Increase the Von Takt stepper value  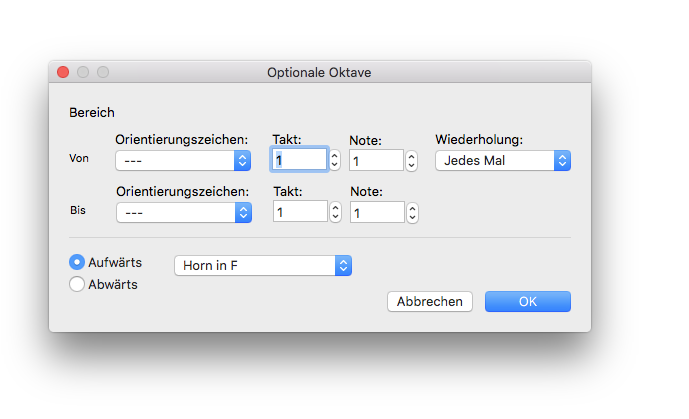(335, 155)
